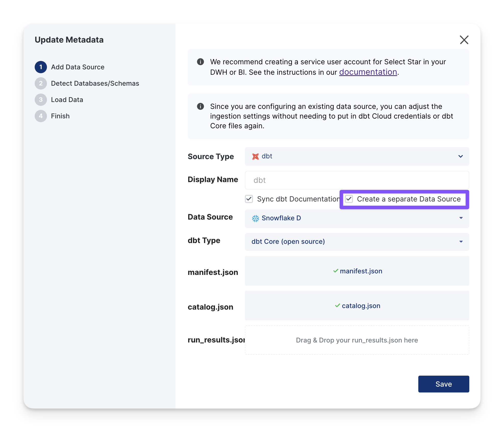Expand the Source Type dropdown chevron
This screenshot has height=432, width=504.
pyautogui.click(x=460, y=156)
